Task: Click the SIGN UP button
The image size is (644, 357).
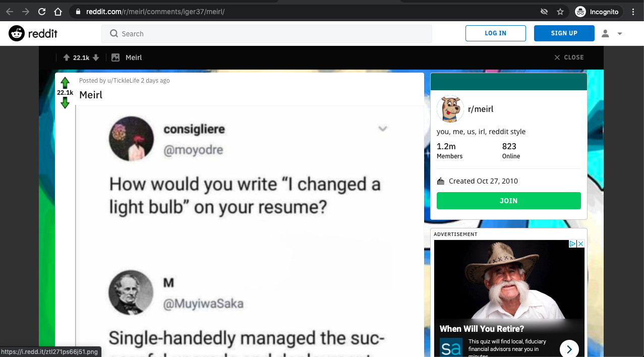Action: [564, 33]
